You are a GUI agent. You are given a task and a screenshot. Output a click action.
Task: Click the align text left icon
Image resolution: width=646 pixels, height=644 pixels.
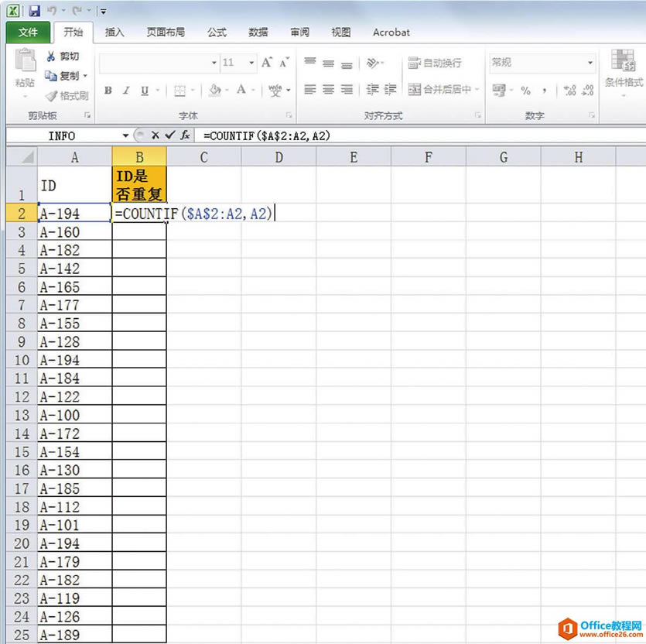[x=309, y=89]
